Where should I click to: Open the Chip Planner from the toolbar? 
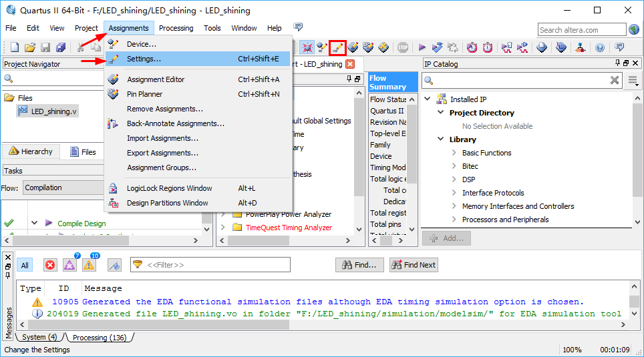click(x=383, y=47)
